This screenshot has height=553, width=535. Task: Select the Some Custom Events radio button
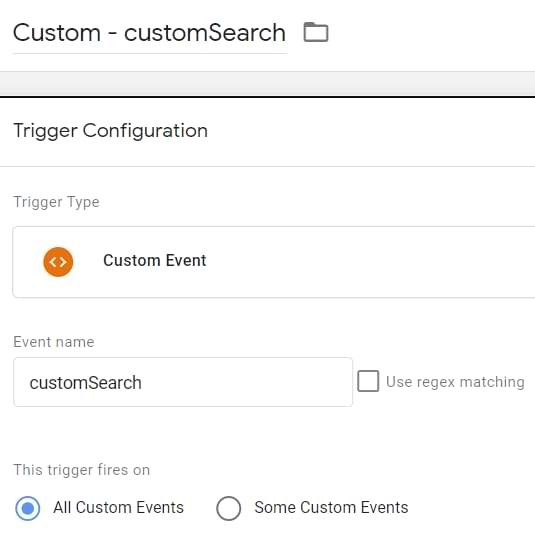[229, 508]
